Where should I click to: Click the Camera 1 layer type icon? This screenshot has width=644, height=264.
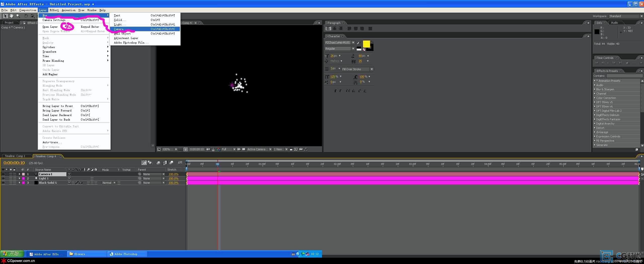pos(36,174)
